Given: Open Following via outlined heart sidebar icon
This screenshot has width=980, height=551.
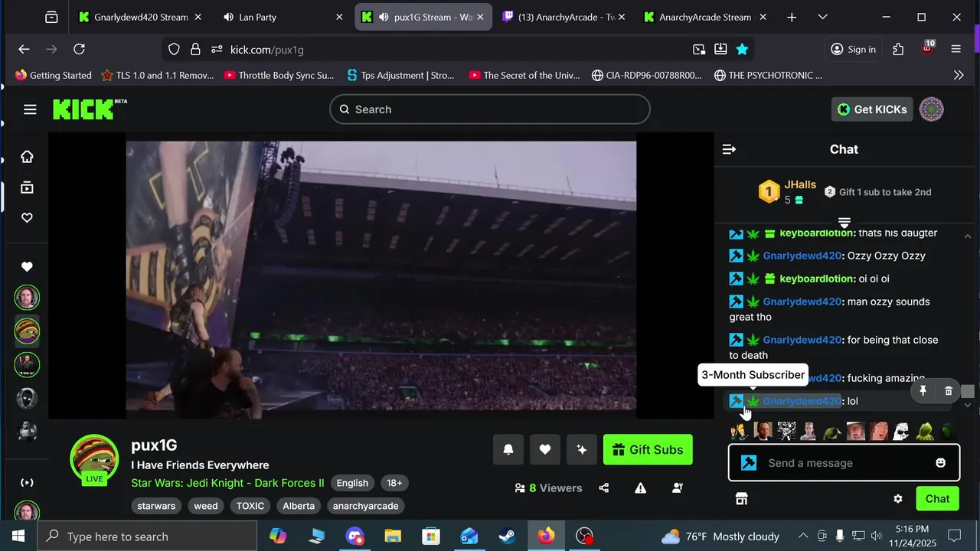Looking at the screenshot, I should [27, 218].
